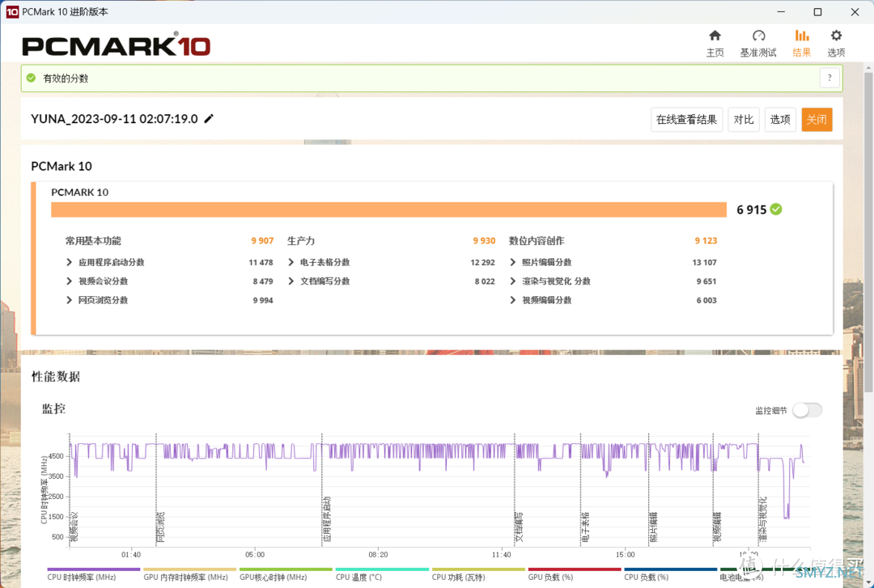Image resolution: width=874 pixels, height=588 pixels.
Task: Open the 选项 gear icon
Action: (835, 36)
